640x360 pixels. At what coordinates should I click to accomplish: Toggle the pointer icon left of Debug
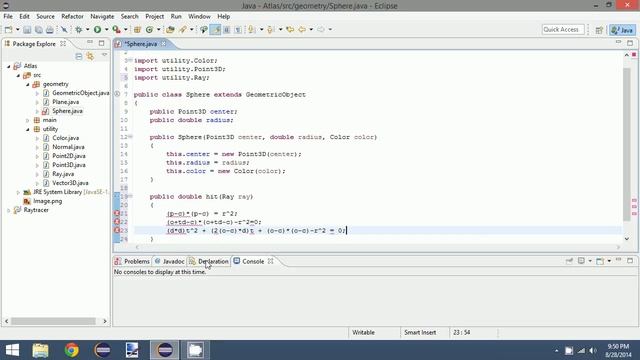(x=64, y=29)
